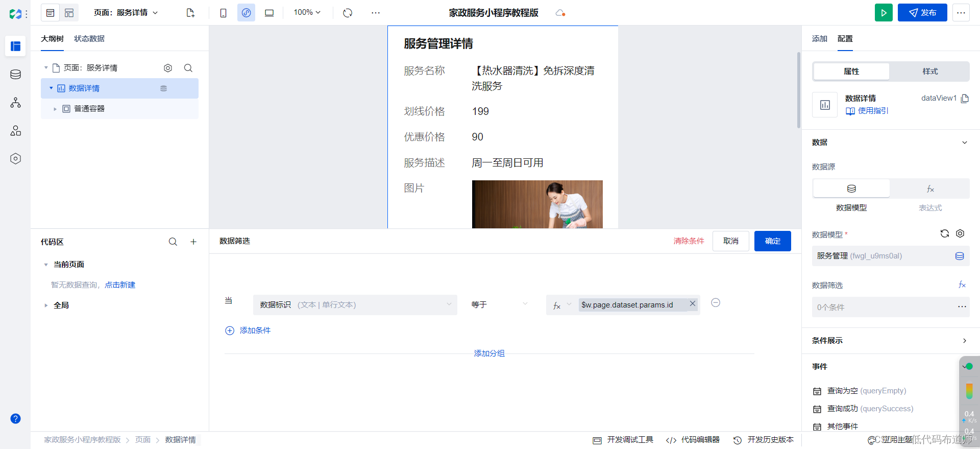The width and height of the screenshot is (980, 449).
Task: Click the green preview play button
Action: pyautogui.click(x=884, y=13)
